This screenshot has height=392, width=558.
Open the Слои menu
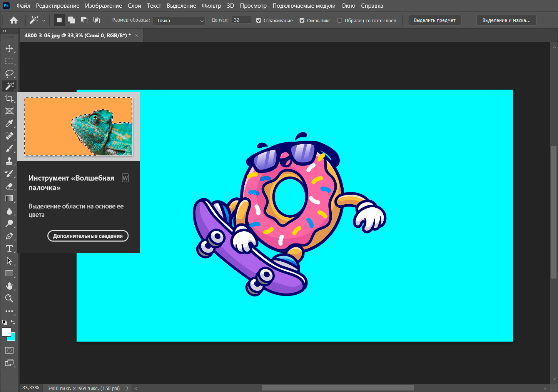click(134, 6)
